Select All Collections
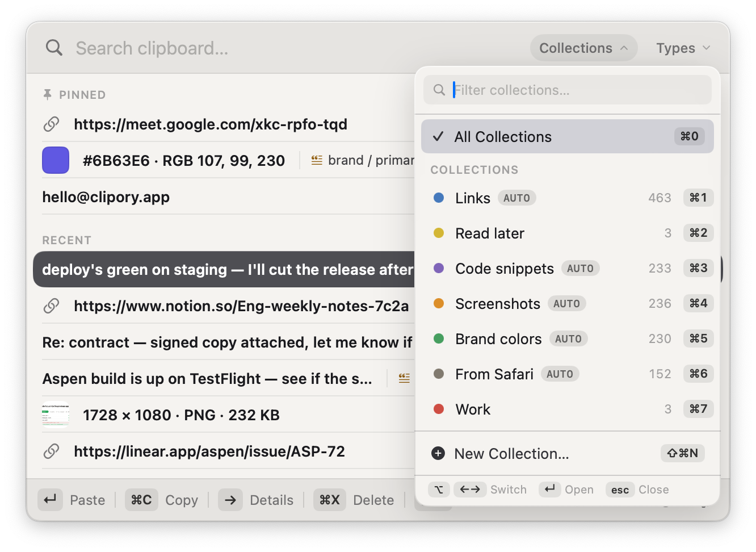This screenshot has height=552, width=756. coord(568,136)
